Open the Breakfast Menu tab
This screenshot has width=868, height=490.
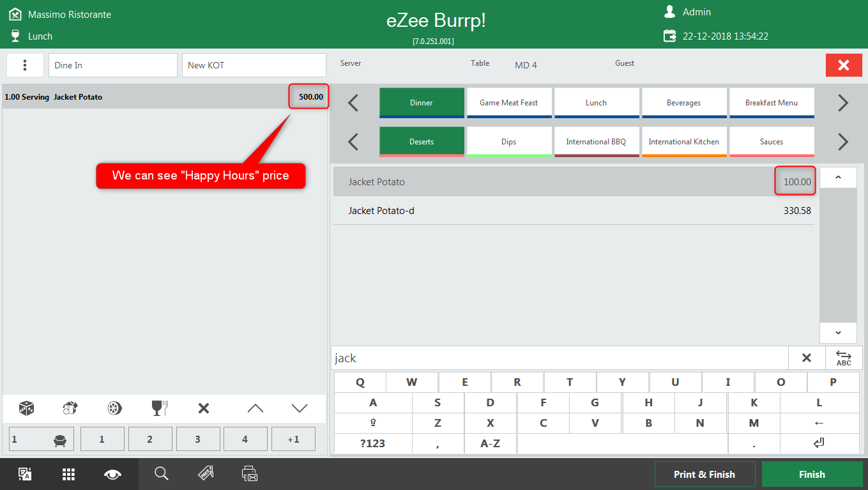772,103
